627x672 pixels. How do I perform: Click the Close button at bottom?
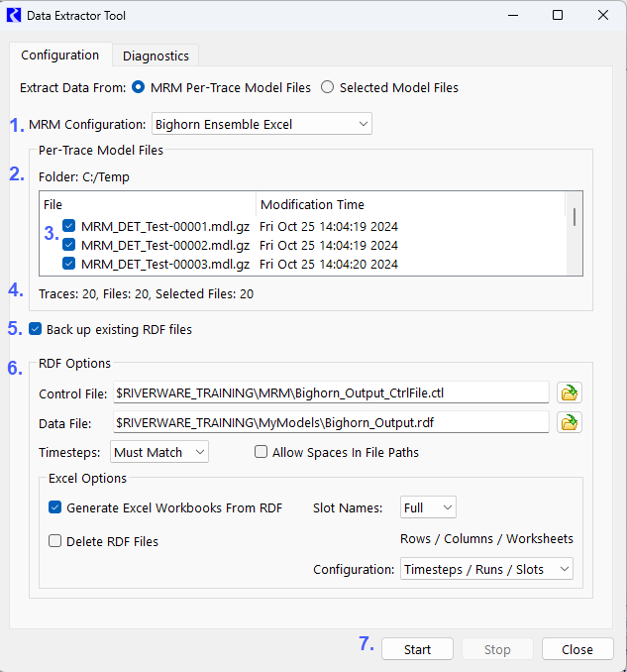576,649
